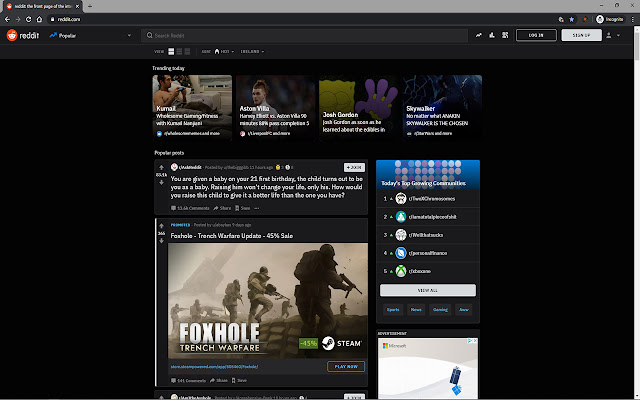Switch to card view layout
640x400 pixels.
[171, 51]
